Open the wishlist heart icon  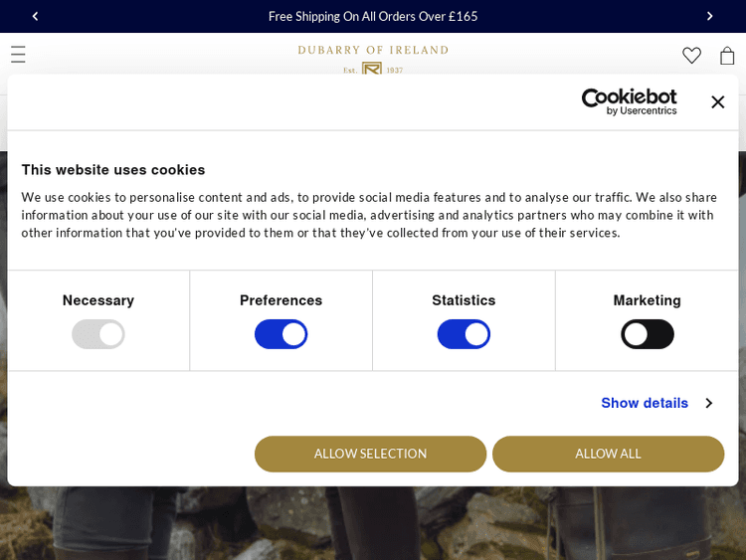691,56
